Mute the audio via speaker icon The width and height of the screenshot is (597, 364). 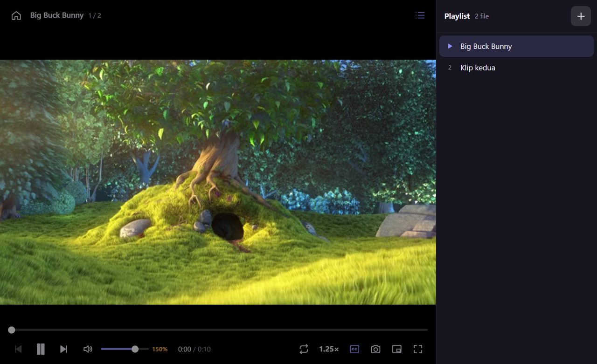coord(88,349)
